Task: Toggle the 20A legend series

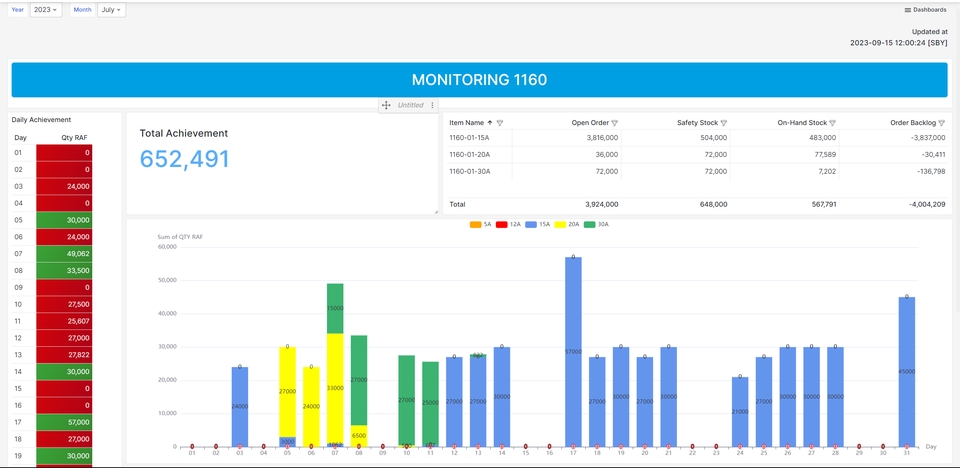Action: point(568,224)
